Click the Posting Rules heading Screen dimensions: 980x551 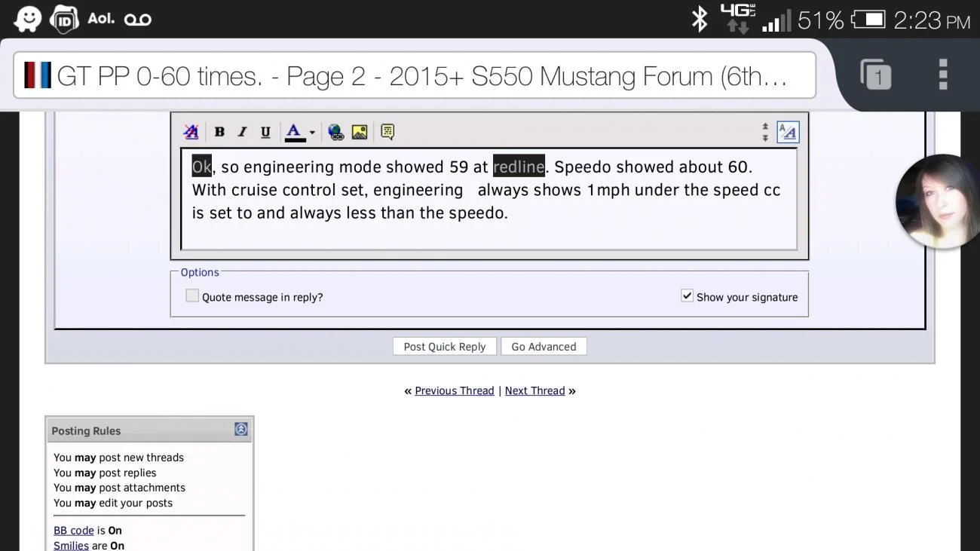pos(86,431)
